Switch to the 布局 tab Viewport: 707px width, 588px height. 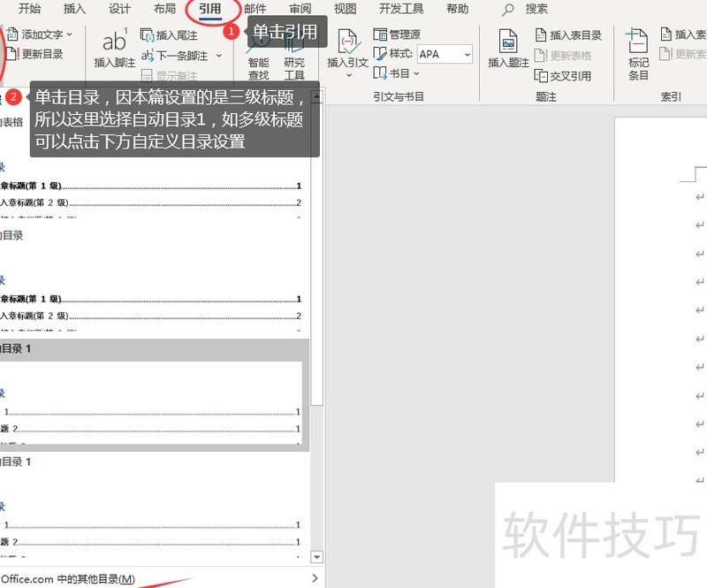click(164, 9)
